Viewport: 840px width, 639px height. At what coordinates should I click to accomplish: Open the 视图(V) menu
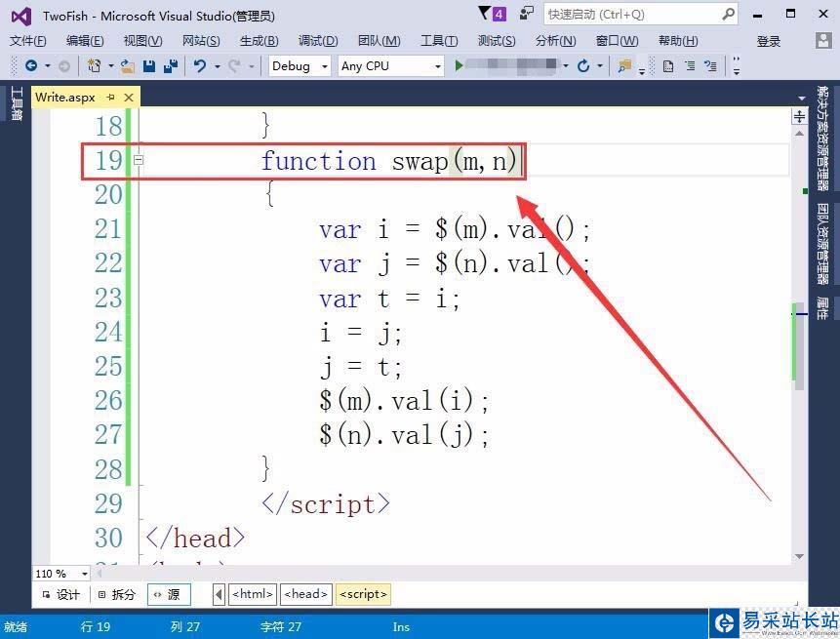click(142, 41)
